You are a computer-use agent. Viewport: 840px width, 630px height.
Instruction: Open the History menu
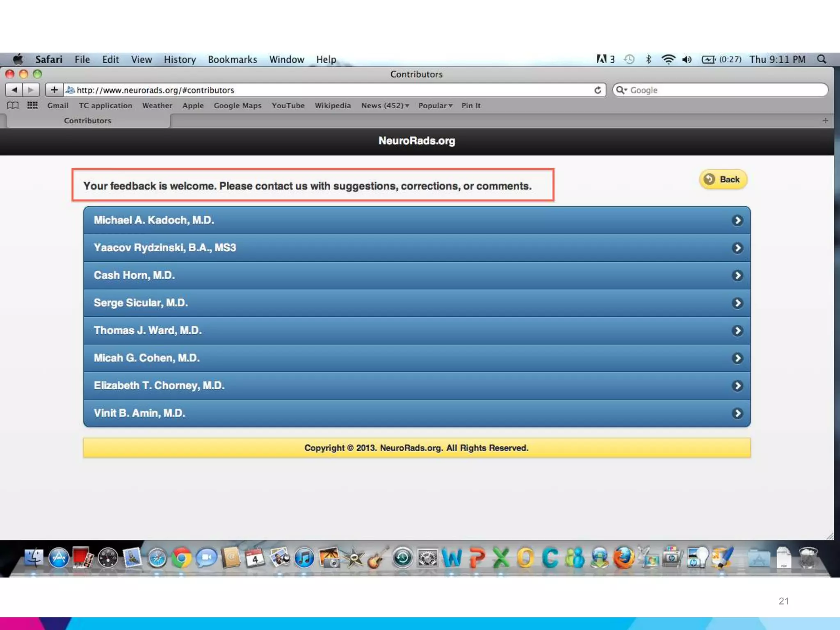tap(180, 59)
